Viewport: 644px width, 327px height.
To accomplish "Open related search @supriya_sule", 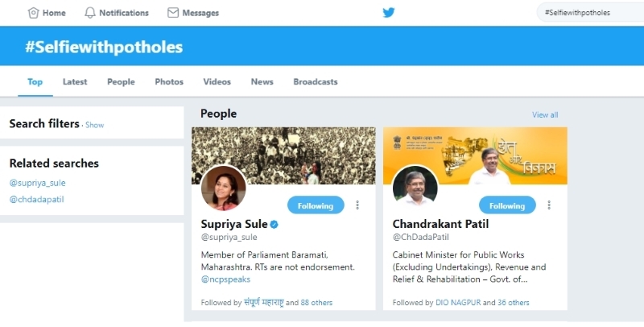I will tap(37, 183).
